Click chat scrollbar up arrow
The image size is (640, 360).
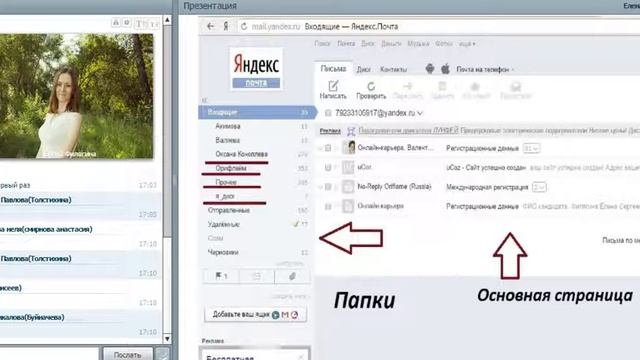pyautogui.click(x=167, y=19)
